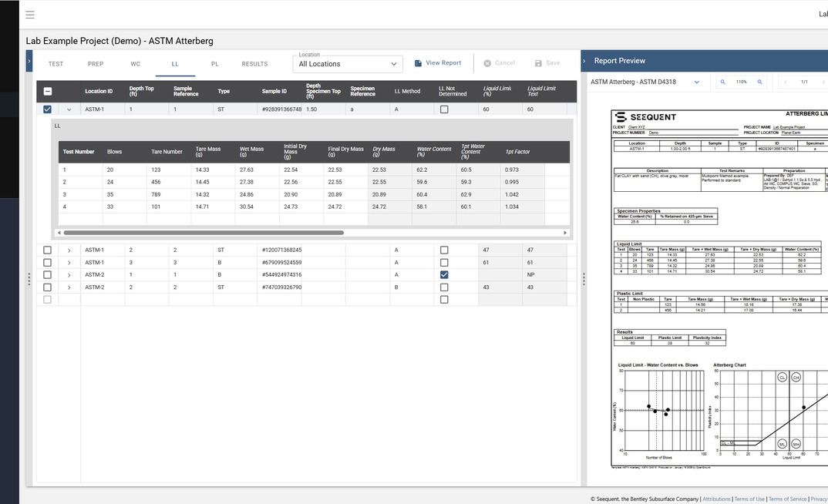Click the Save floppy disk icon
828x504 pixels.
point(538,62)
